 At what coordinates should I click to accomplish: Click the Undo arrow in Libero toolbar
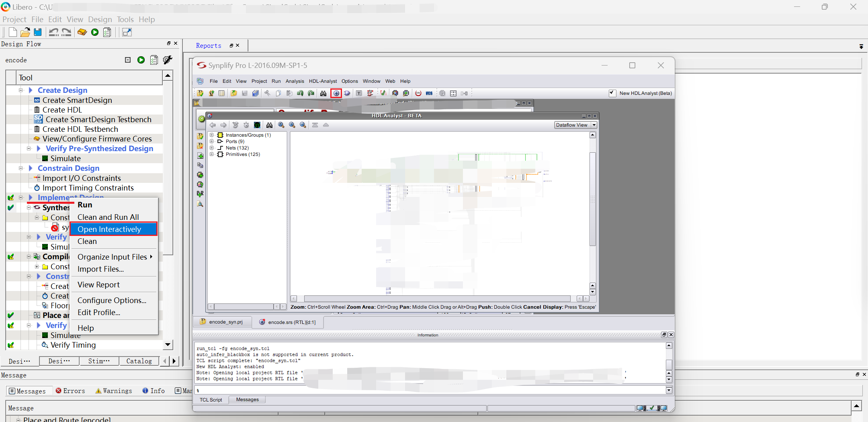53,32
